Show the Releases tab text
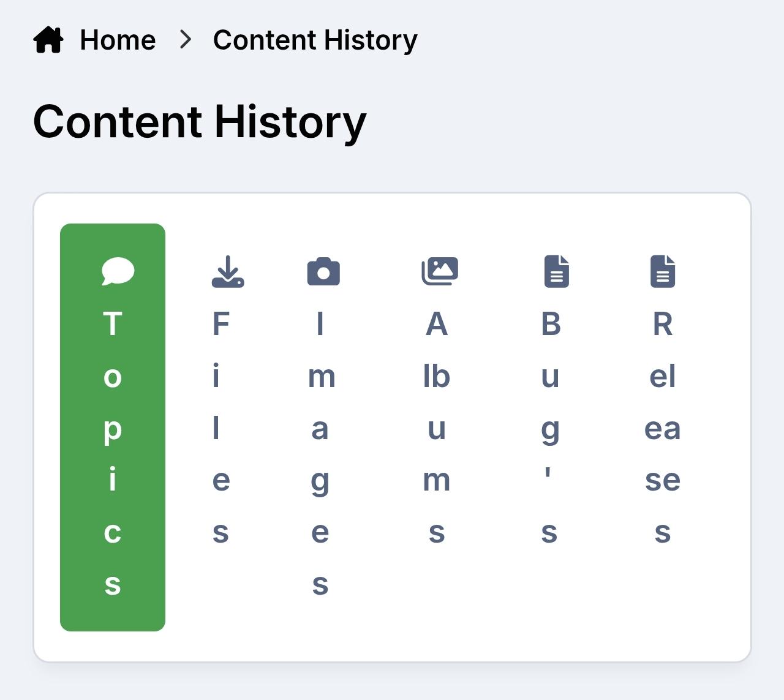 662,427
